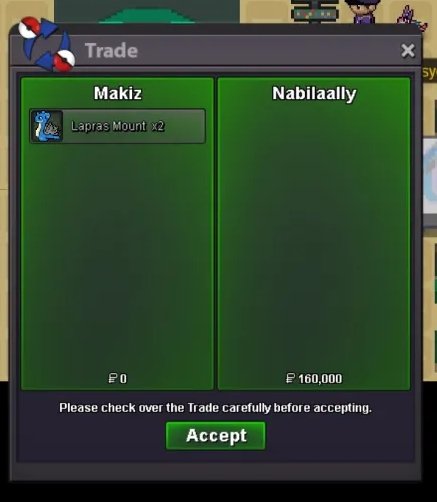Select the Lapras sprite icon

tap(47, 126)
